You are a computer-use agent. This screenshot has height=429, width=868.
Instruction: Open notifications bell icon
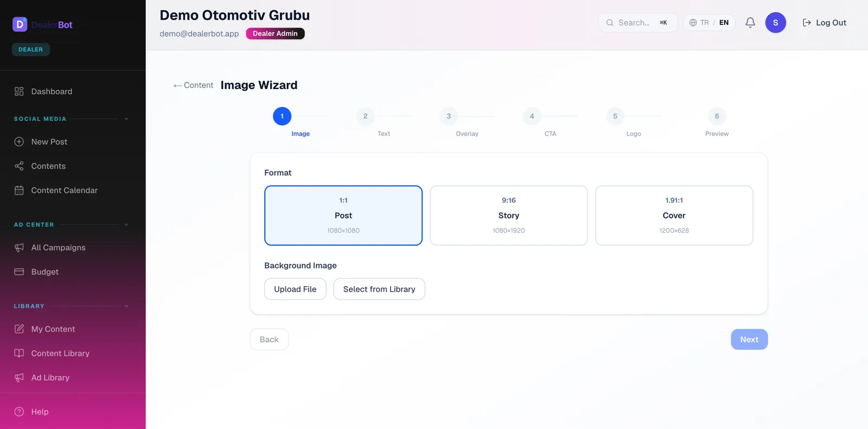[750, 23]
